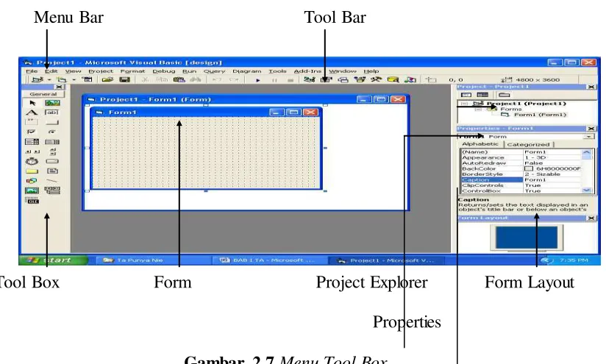Collapse the Project1 (Project1) tree node

pos(465,104)
